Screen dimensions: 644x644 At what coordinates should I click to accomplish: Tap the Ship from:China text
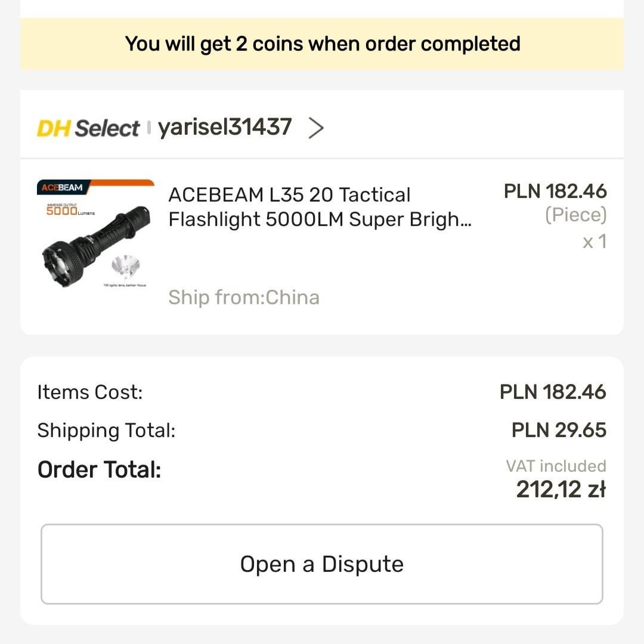tap(244, 297)
